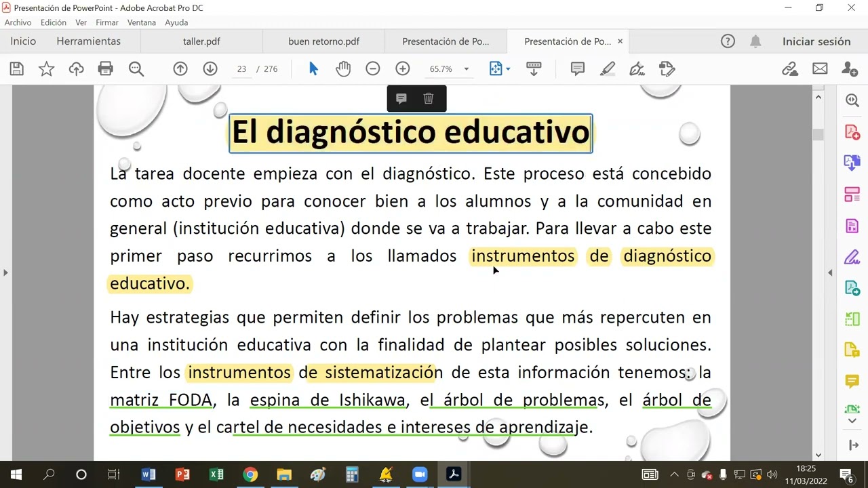Image resolution: width=868 pixels, height=488 pixels.
Task: Send the file by email
Action: pos(820,68)
